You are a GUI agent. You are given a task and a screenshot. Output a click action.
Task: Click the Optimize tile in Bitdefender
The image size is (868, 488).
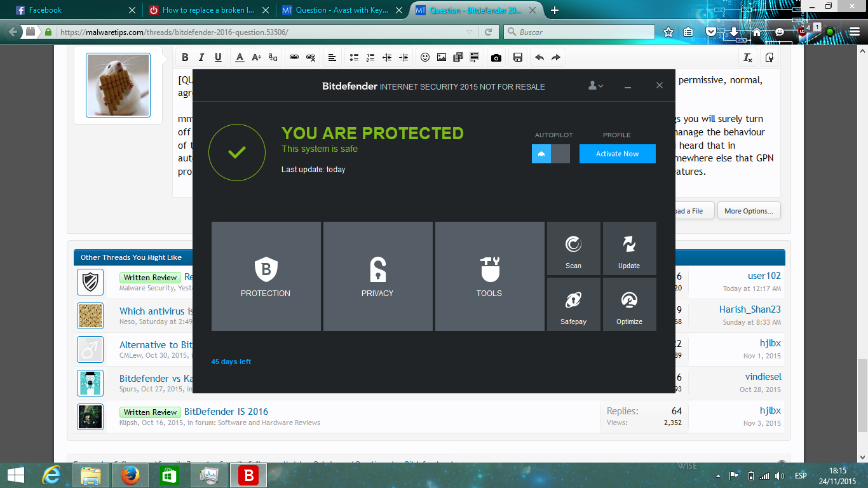tap(630, 304)
